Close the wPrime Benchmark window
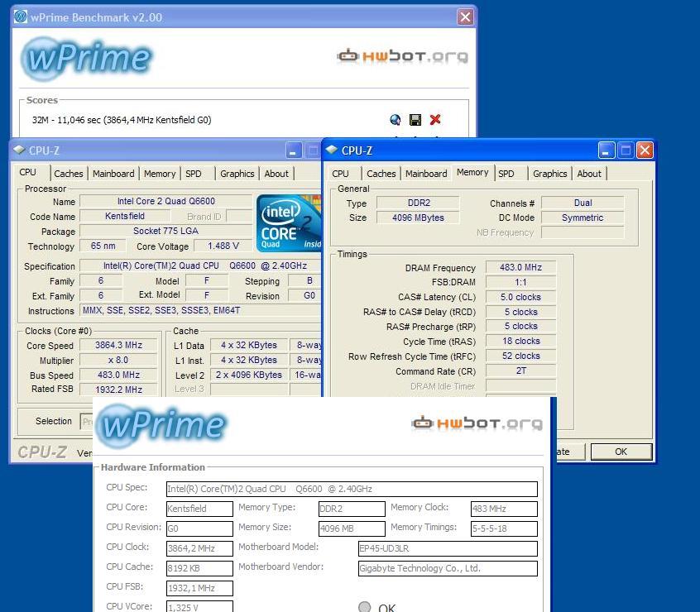 (x=465, y=17)
